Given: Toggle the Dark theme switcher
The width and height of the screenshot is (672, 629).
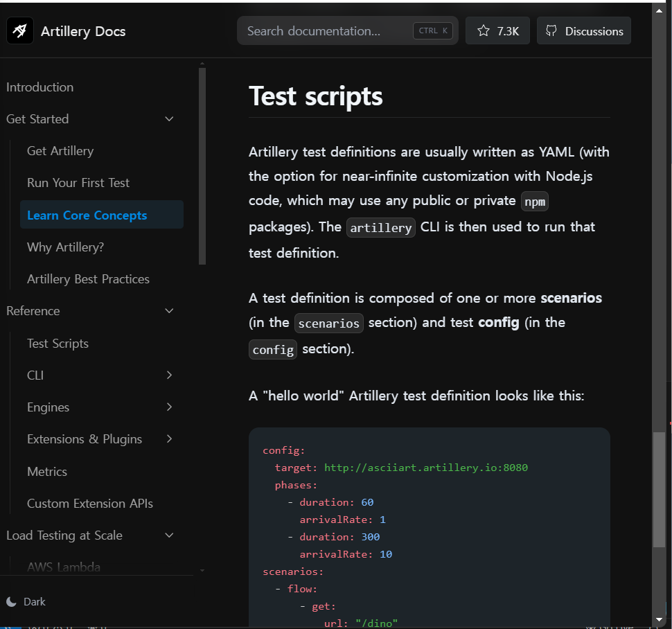Looking at the screenshot, I should pyautogui.click(x=26, y=602).
